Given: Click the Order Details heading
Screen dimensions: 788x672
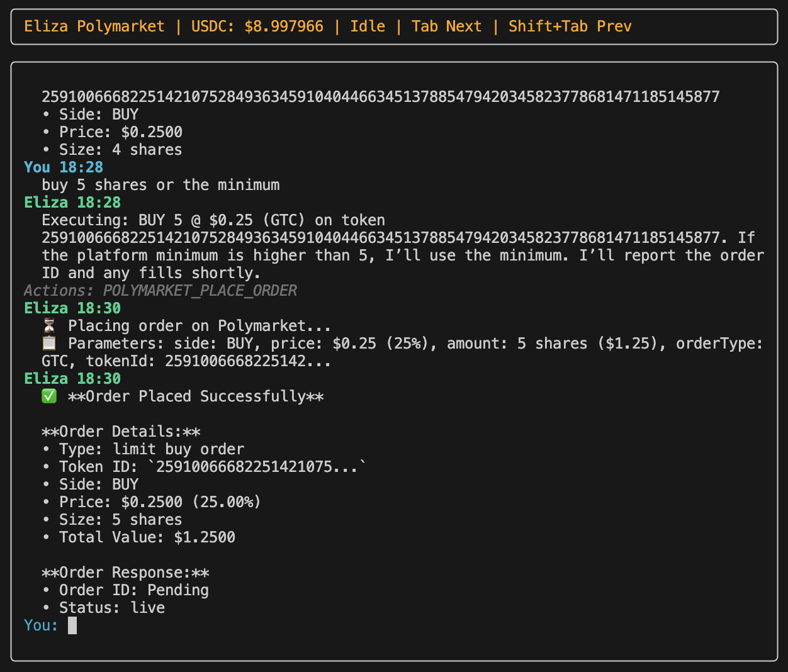Looking at the screenshot, I should tap(121, 432).
